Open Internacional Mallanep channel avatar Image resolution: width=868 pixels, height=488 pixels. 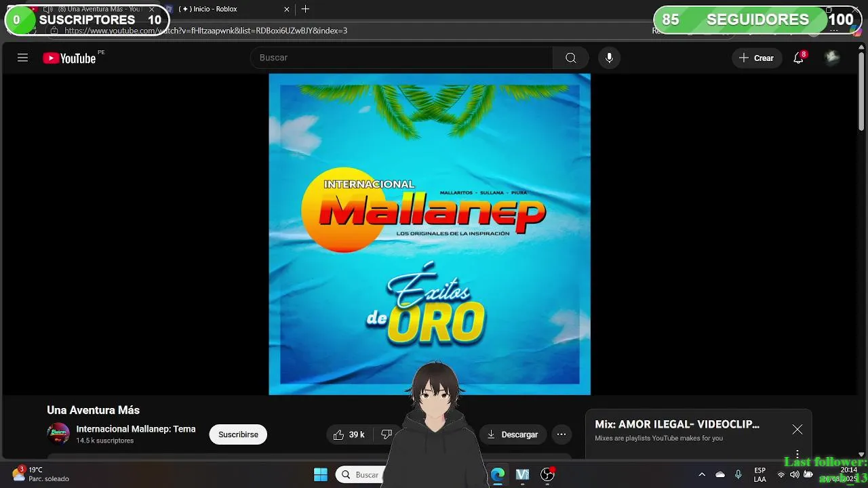pos(58,434)
